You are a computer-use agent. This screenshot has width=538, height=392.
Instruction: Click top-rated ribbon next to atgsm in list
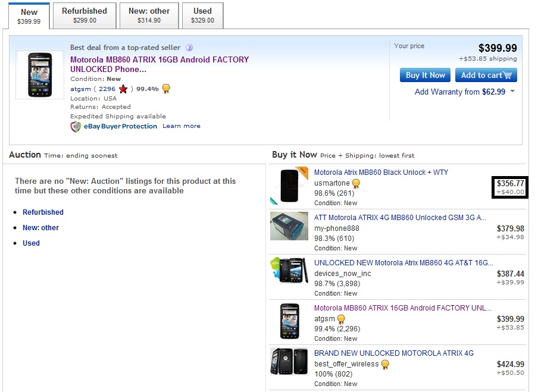pos(341,319)
